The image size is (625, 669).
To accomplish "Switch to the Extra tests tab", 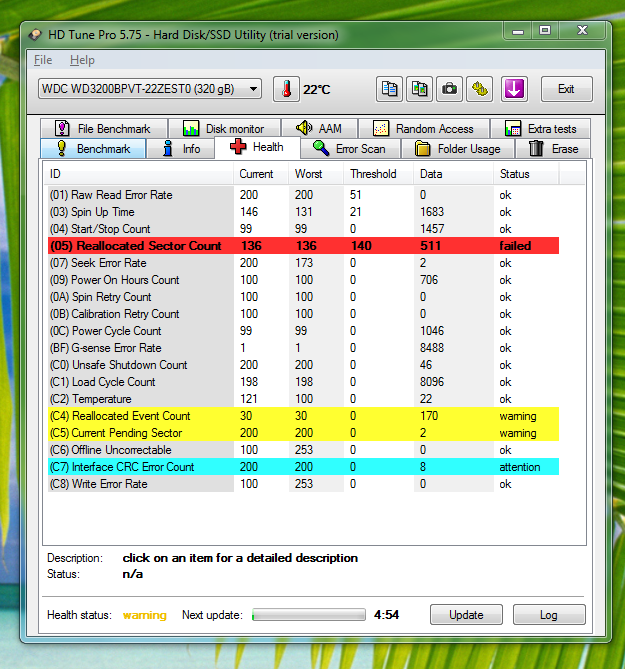I will pyautogui.click(x=541, y=128).
